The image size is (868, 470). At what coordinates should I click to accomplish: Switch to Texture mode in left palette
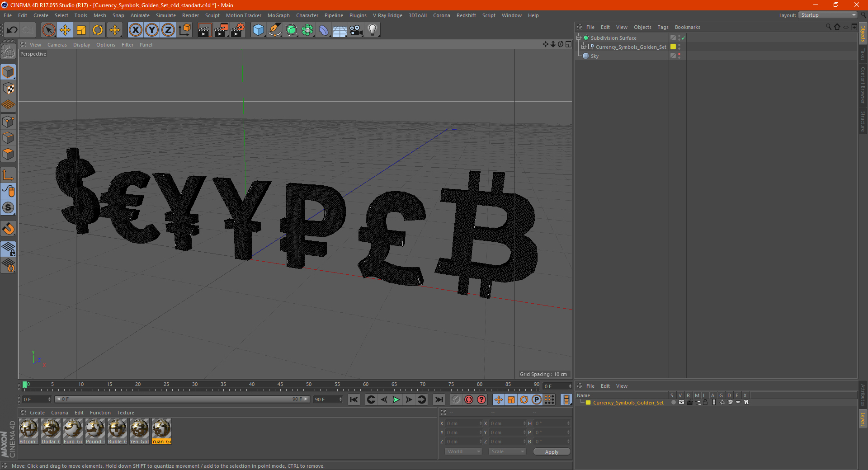(x=8, y=89)
